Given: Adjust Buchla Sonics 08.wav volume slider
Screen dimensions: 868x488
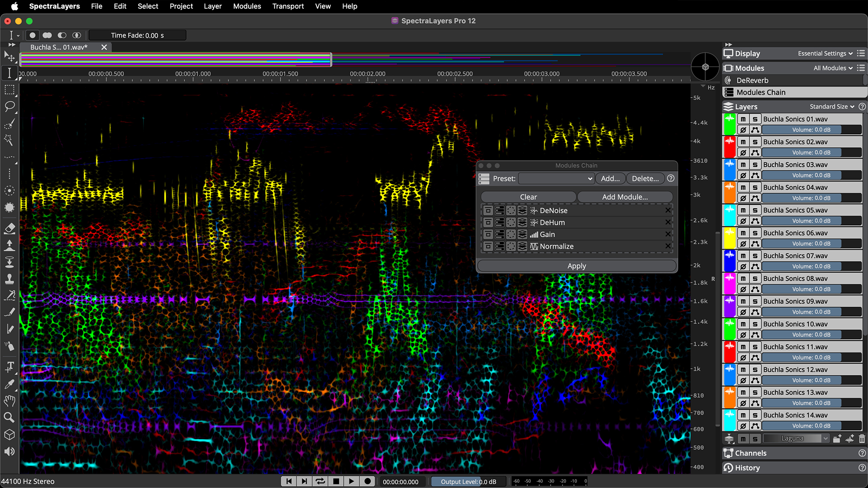Looking at the screenshot, I should [x=811, y=289].
